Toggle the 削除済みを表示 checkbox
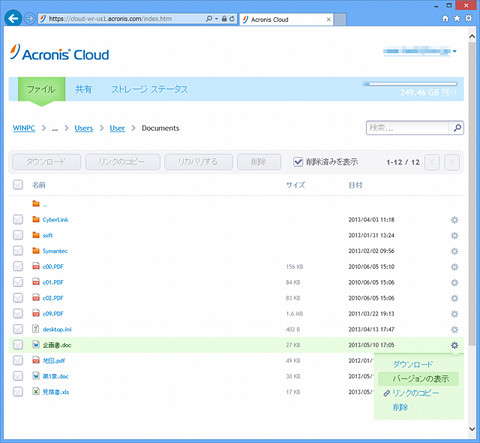This screenshot has height=443, width=480. pyautogui.click(x=298, y=162)
